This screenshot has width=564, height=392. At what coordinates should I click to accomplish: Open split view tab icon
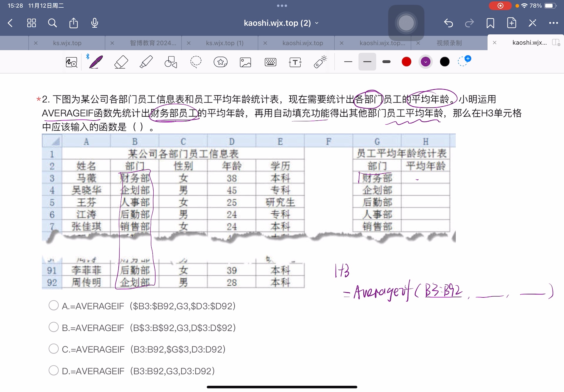556,43
